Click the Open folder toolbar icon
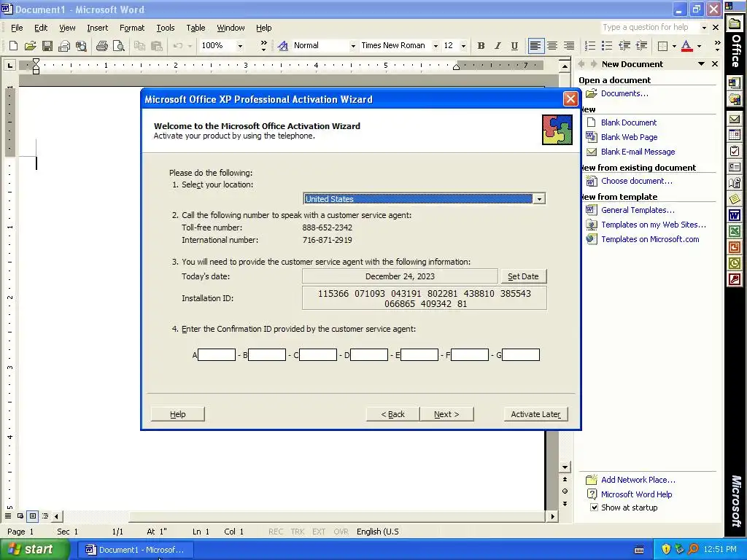 [30, 46]
